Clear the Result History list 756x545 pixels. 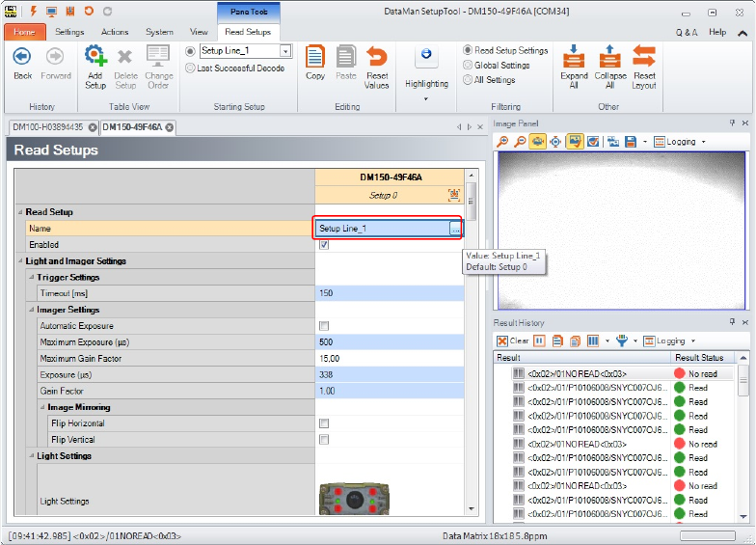tap(513, 341)
